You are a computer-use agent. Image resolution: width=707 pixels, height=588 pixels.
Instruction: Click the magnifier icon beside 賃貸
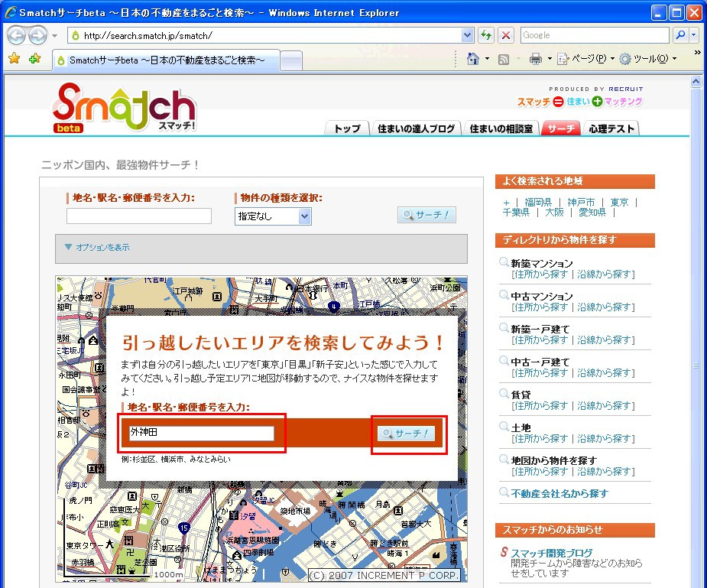click(x=504, y=394)
